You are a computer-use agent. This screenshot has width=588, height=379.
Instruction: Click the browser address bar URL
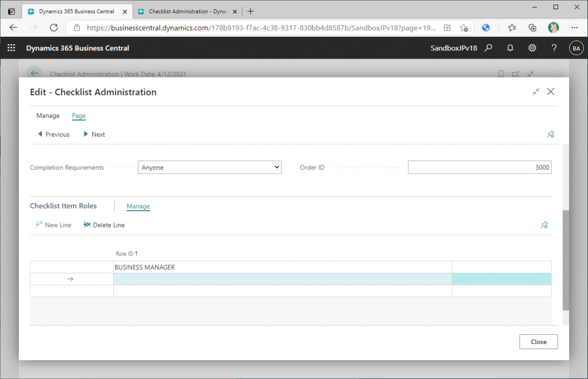(261, 28)
